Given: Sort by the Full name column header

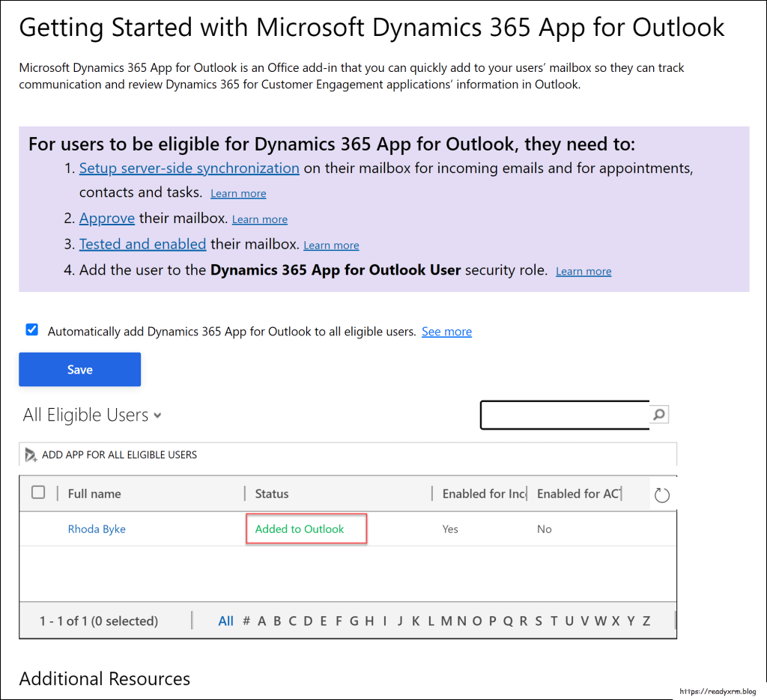Looking at the screenshot, I should [x=94, y=494].
